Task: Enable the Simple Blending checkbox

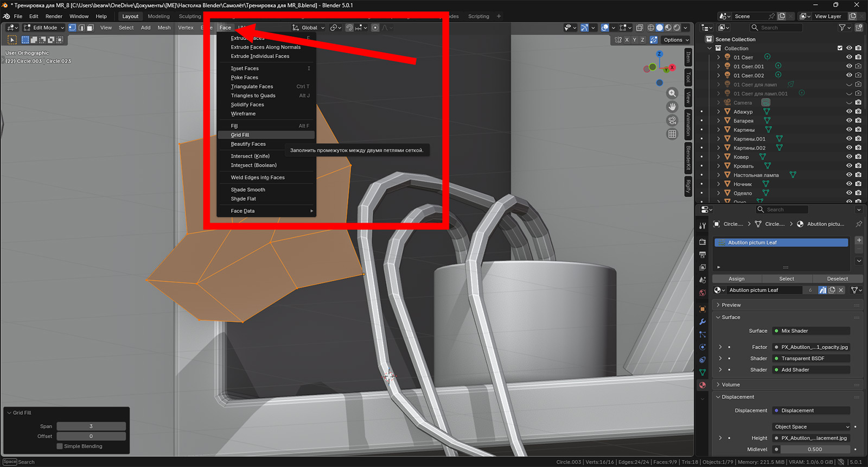Action: 60,446
